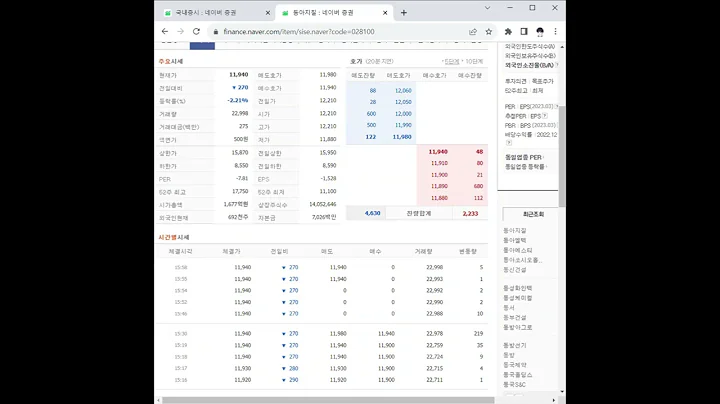Open the Chrome profile avatar
The image size is (720, 404).
click(x=540, y=32)
